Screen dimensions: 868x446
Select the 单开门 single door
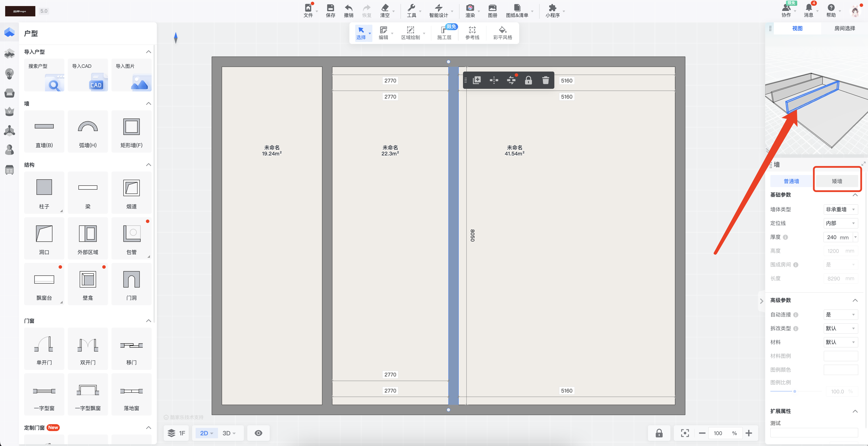44,349
